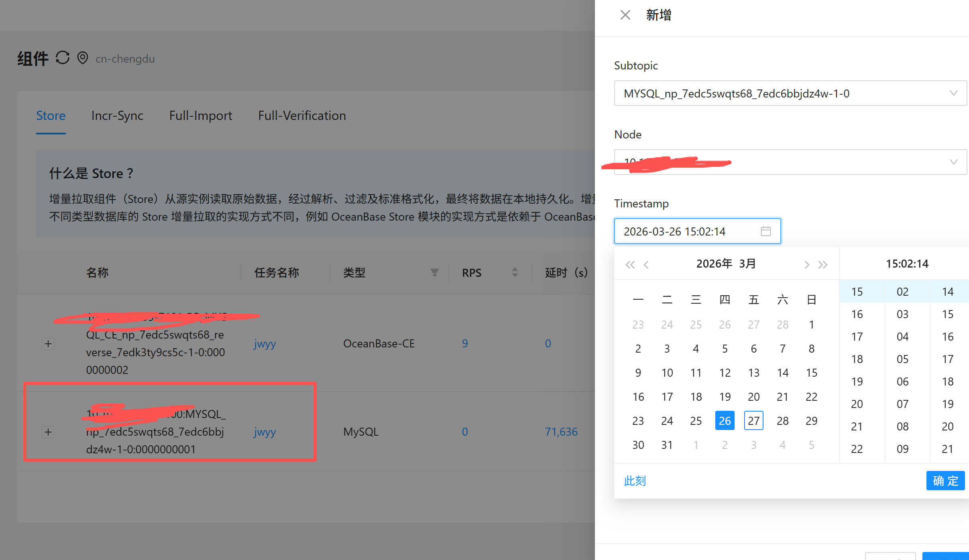Sort table by RPS column

[x=515, y=273]
